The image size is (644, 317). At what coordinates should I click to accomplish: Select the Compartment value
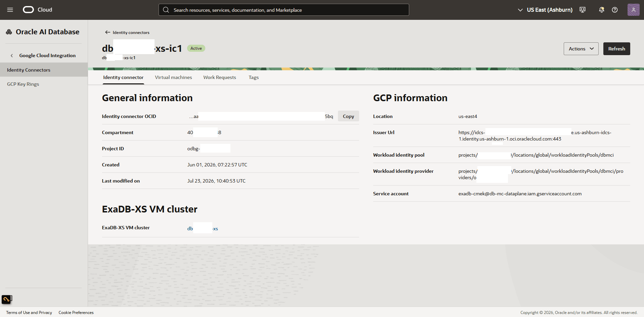click(x=204, y=132)
